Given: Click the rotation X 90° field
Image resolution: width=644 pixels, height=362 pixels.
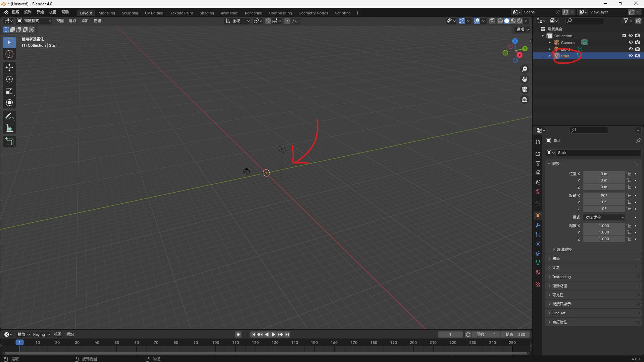Looking at the screenshot, I should click(x=604, y=196).
